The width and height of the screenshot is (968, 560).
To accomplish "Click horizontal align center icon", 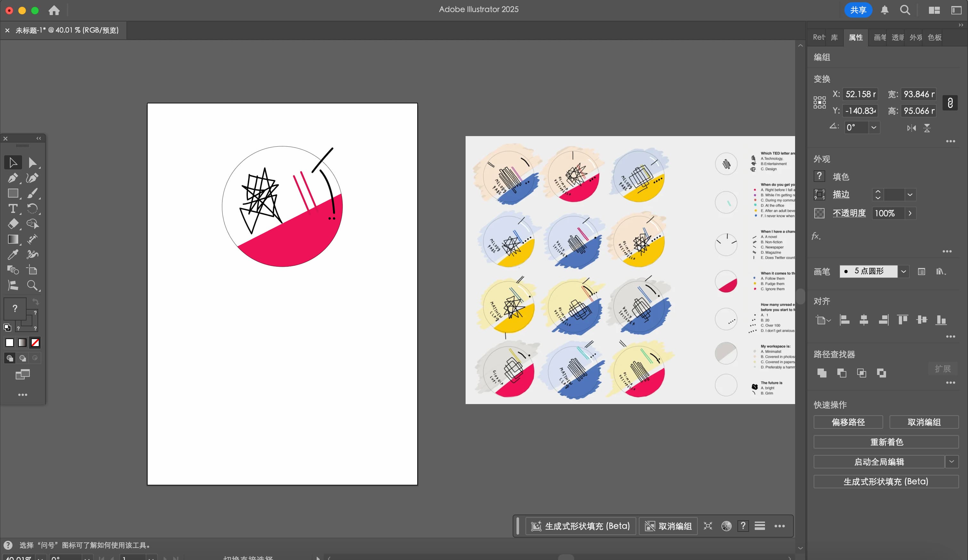I will click(864, 320).
